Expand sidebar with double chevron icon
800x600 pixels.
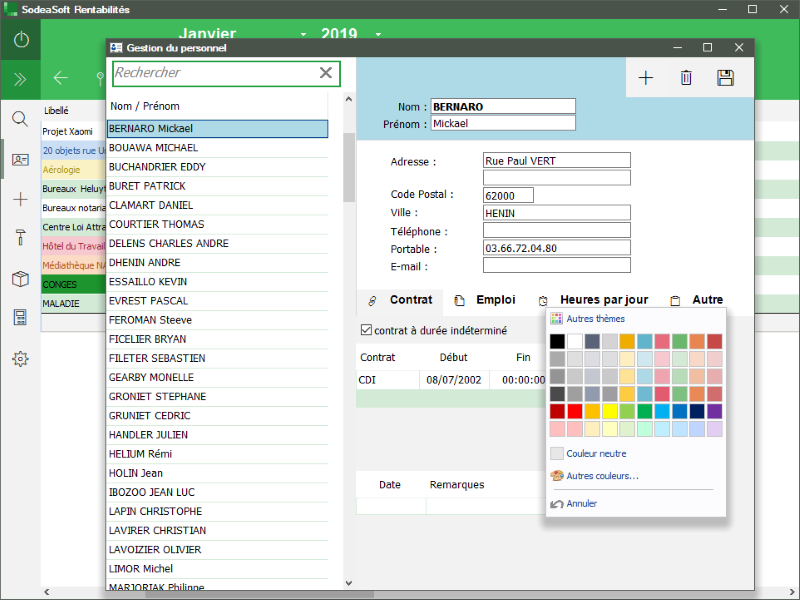[x=20, y=79]
